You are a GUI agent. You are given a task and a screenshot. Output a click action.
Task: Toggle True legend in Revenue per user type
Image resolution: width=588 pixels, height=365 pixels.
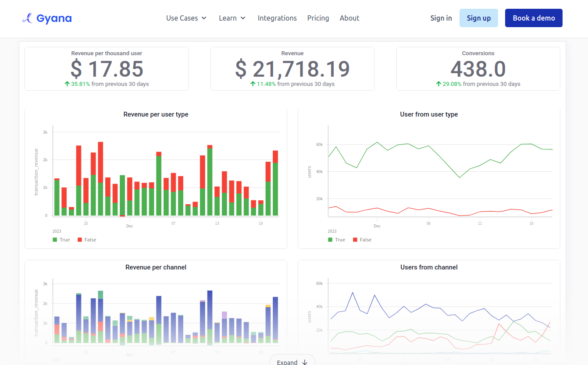(61, 240)
